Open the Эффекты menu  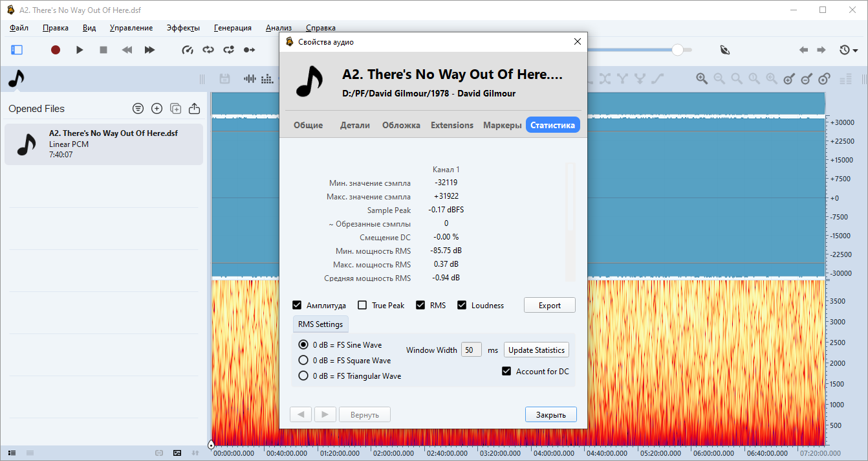click(183, 28)
